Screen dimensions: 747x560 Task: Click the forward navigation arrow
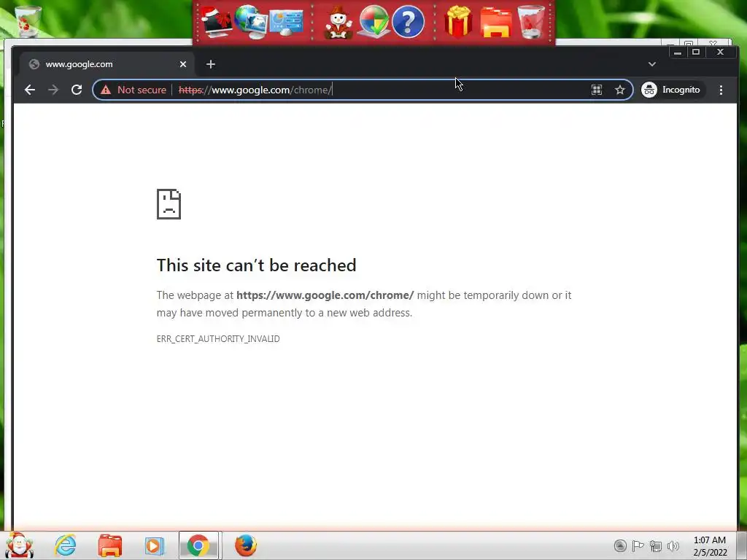(x=53, y=90)
